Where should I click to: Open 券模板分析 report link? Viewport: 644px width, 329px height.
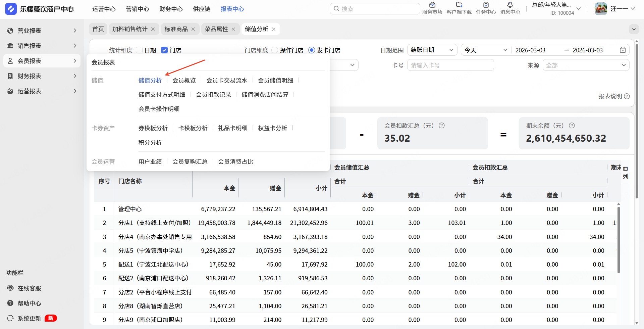(x=153, y=128)
